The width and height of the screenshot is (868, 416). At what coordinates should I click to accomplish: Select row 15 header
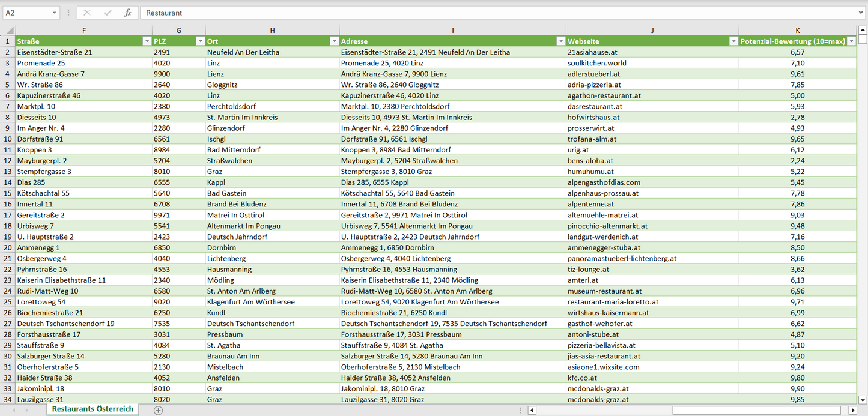pos(8,193)
